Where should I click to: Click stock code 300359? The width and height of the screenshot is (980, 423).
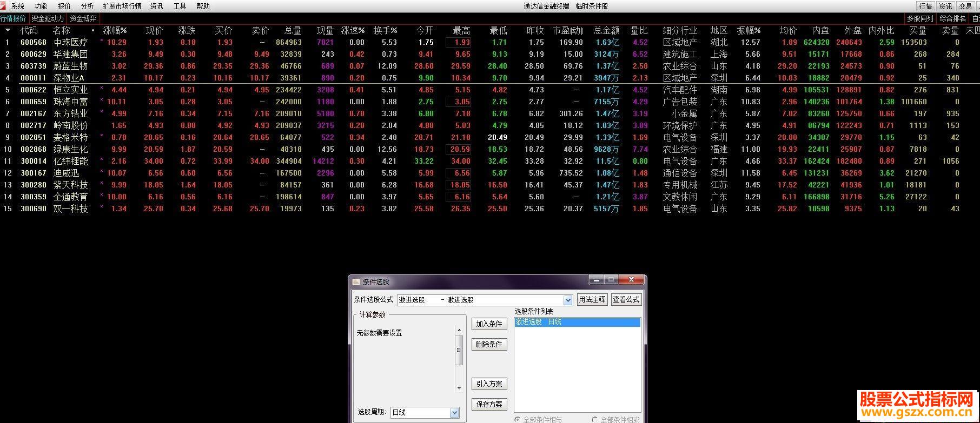[34, 197]
